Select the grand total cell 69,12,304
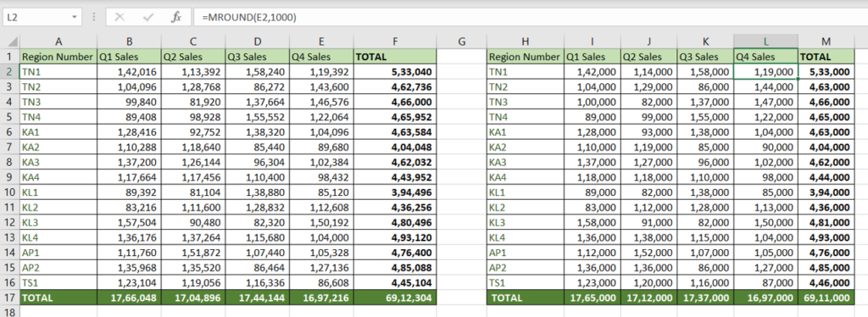The image size is (868, 317). click(x=395, y=298)
